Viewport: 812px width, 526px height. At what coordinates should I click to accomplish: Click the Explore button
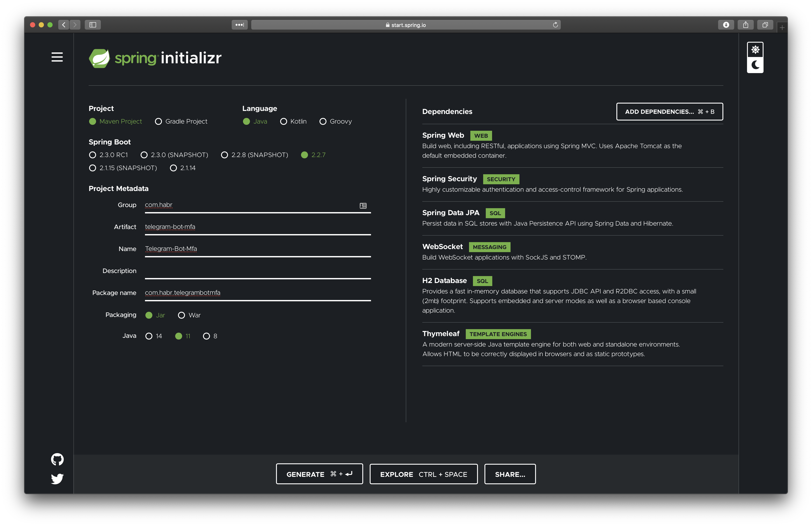pyautogui.click(x=423, y=474)
